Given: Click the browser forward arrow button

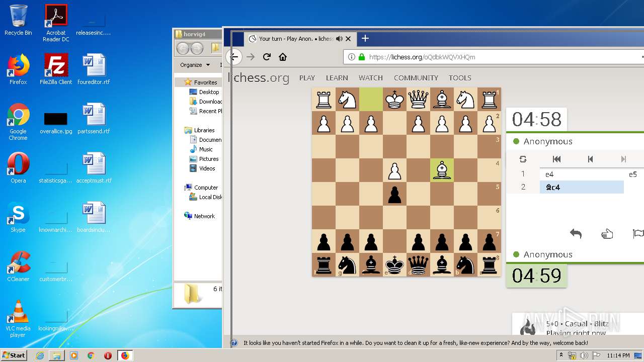Looking at the screenshot, I should [251, 57].
